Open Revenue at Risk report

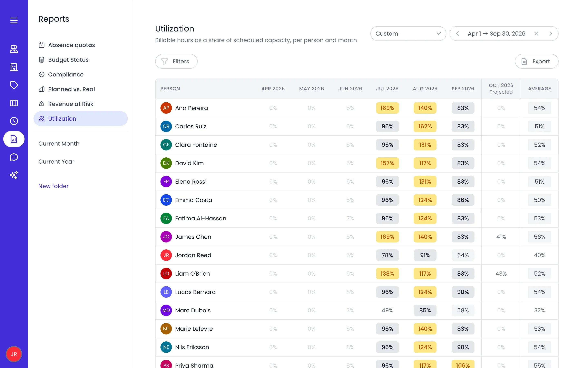click(x=81, y=104)
